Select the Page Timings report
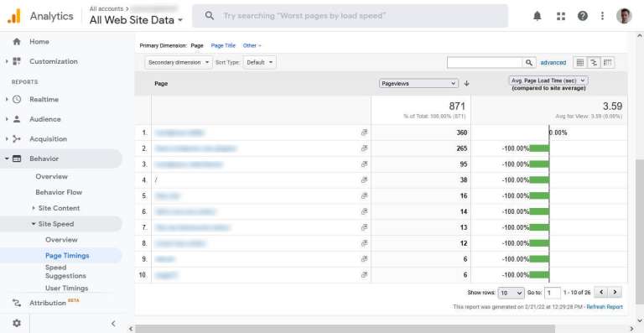Screen dimensions: 644x333 (67, 255)
